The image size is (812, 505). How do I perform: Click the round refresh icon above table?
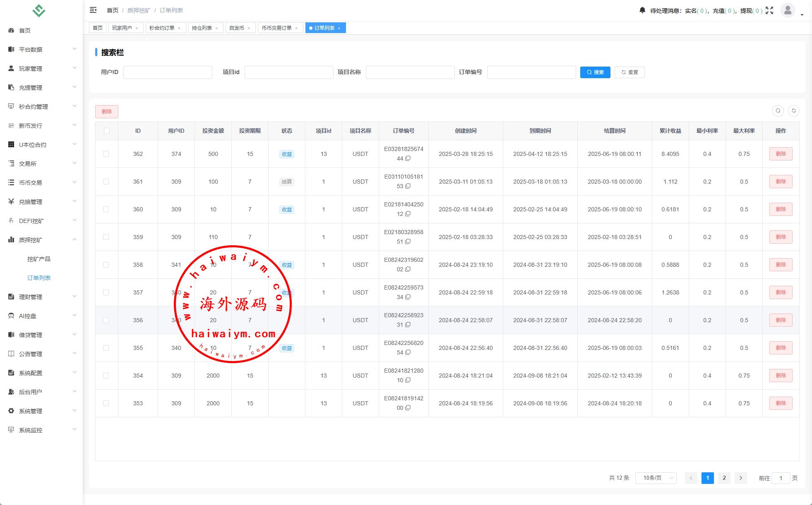794,111
